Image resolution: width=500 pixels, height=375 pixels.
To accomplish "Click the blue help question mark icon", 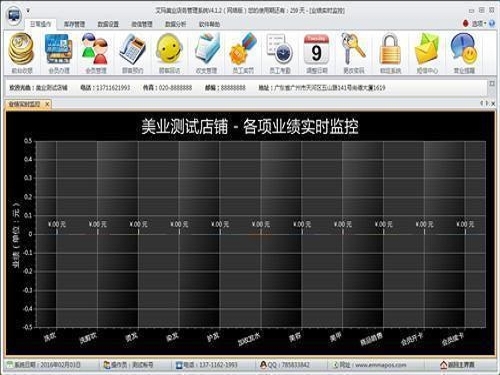I will [x=492, y=23].
